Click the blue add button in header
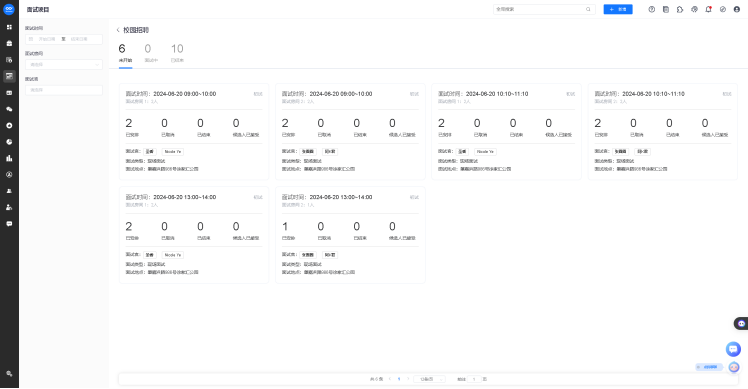Screen dimensions: 748x389 [618, 9]
